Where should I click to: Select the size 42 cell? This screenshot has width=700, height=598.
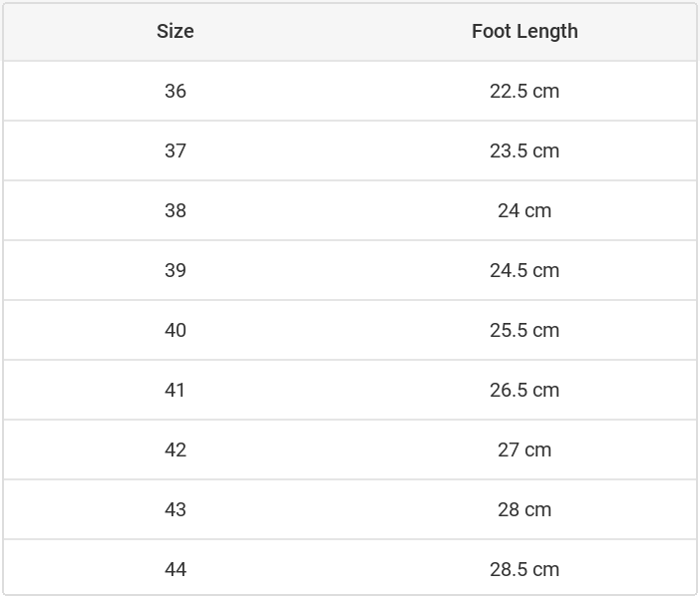tap(175, 449)
